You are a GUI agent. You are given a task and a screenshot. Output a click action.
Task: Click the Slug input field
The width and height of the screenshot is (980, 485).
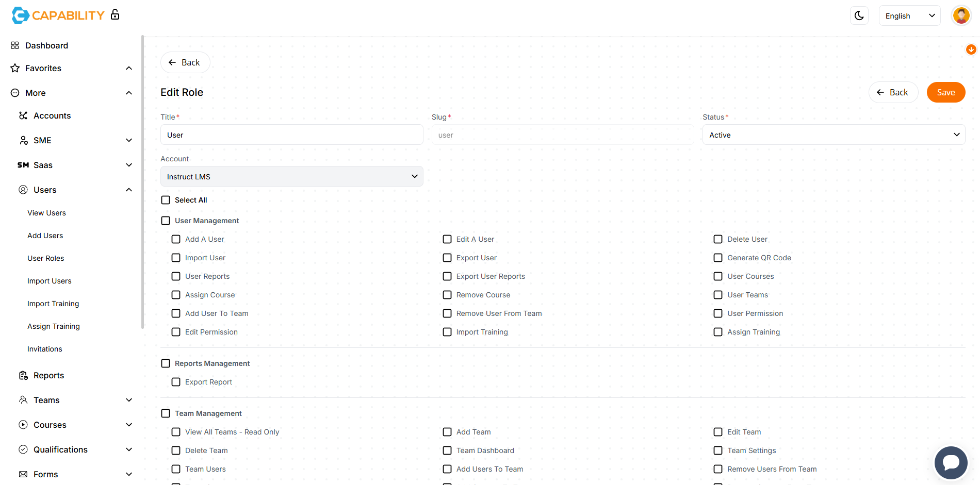point(563,135)
